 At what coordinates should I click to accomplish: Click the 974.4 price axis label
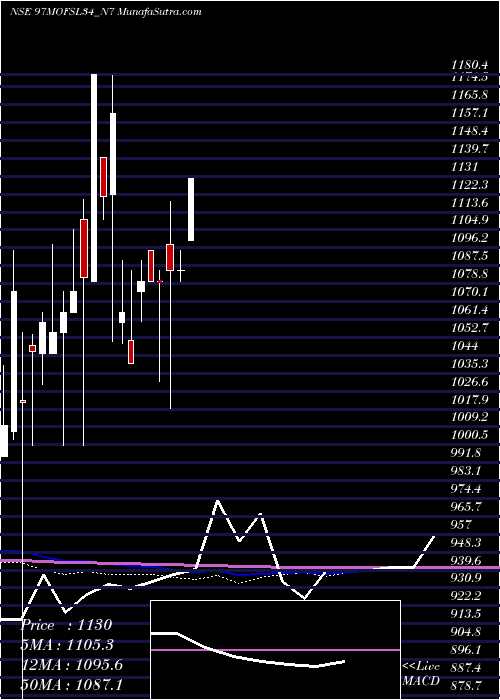pyautogui.click(x=467, y=489)
